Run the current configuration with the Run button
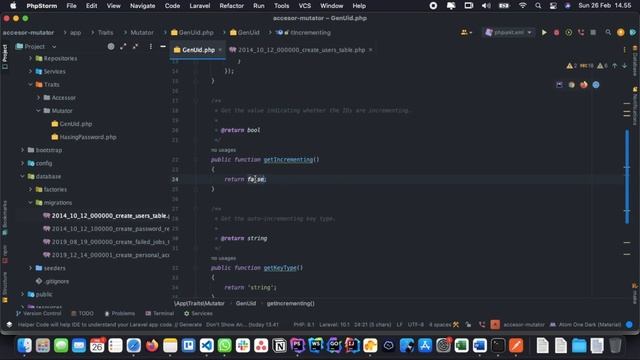 [x=544, y=32]
